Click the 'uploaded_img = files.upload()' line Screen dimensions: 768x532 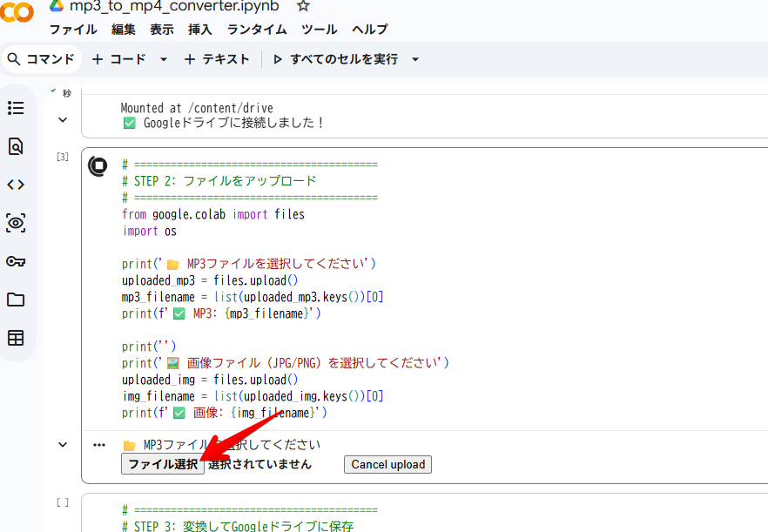[x=210, y=380]
